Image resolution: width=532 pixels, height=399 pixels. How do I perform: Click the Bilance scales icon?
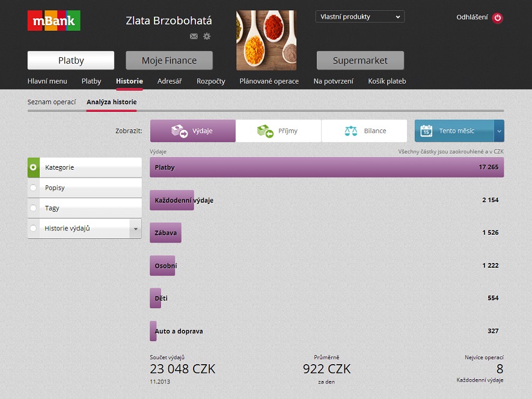(x=351, y=131)
